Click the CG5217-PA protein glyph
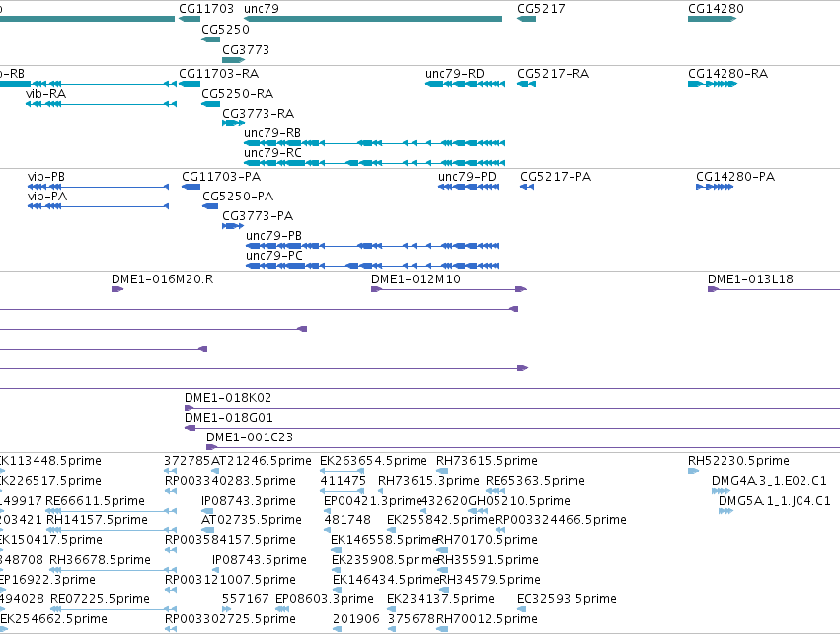Screen dimensions: 840x634 click(527, 187)
